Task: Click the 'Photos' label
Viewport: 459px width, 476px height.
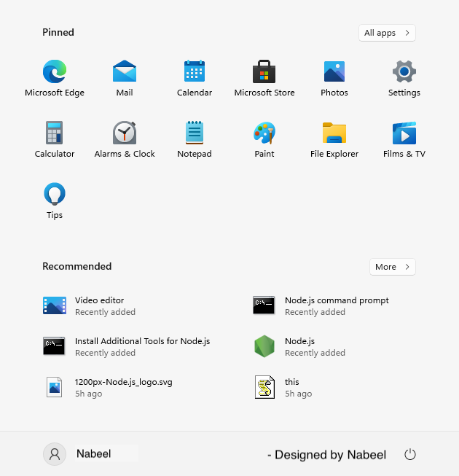Action: pyautogui.click(x=334, y=93)
